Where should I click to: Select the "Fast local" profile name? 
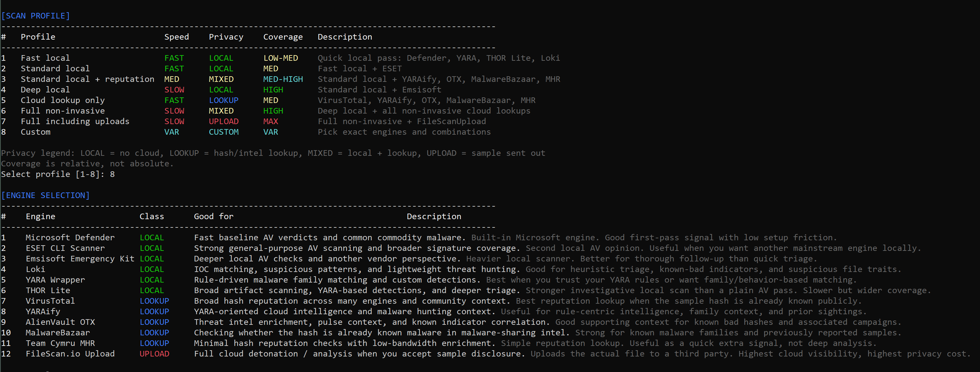[45, 58]
